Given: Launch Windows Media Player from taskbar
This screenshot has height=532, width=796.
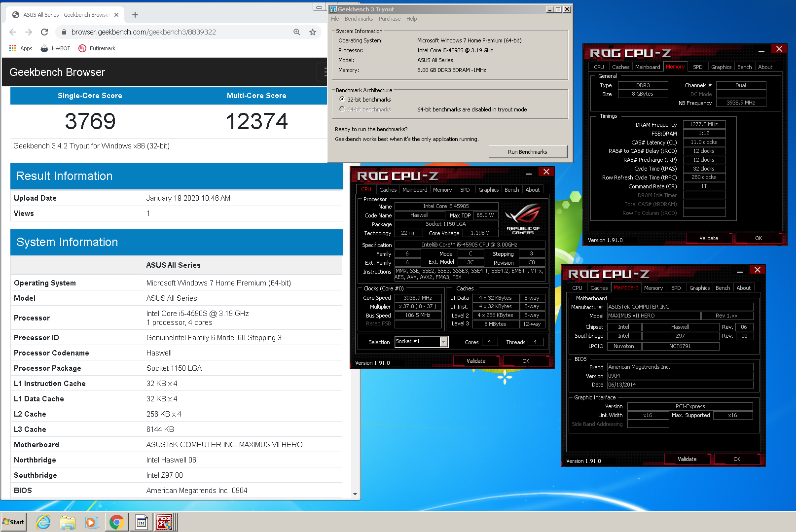Looking at the screenshot, I should [92, 522].
